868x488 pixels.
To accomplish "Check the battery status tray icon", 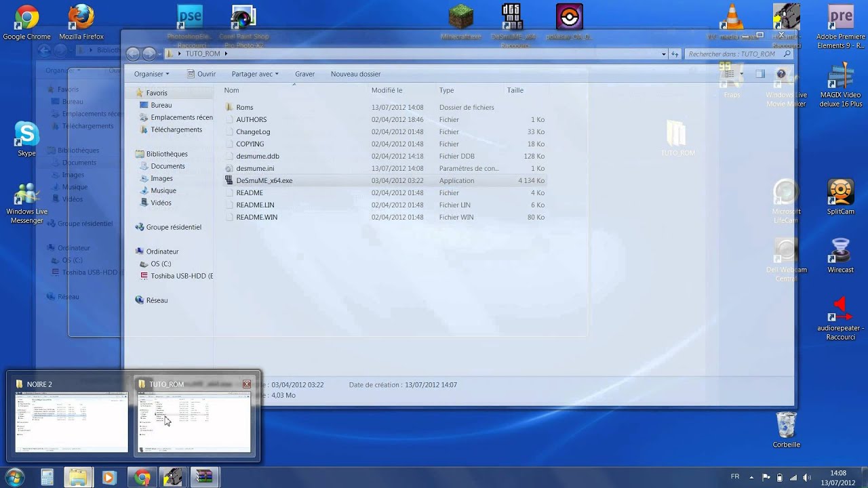I will (x=779, y=477).
